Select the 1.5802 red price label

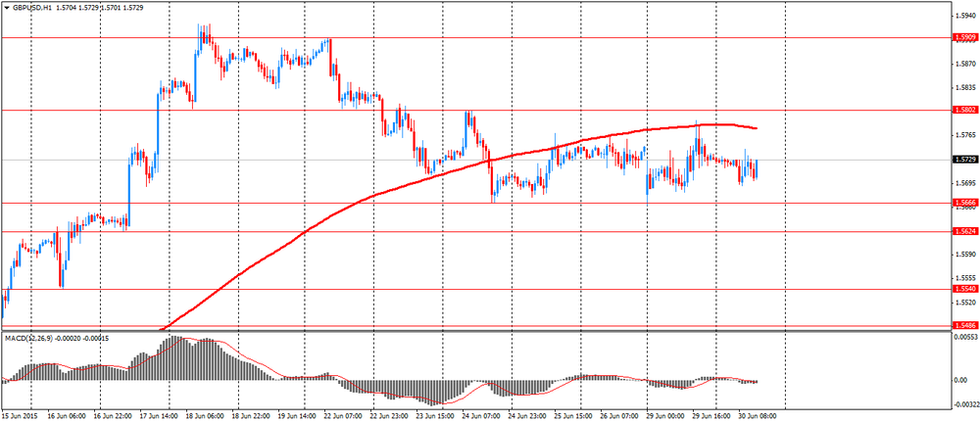963,110
